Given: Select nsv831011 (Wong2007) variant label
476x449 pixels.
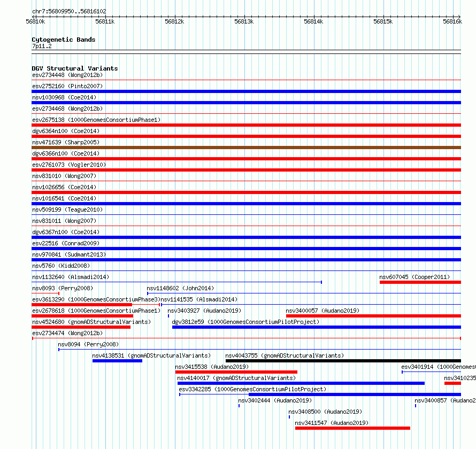Looking at the screenshot, I should pyautogui.click(x=64, y=221).
